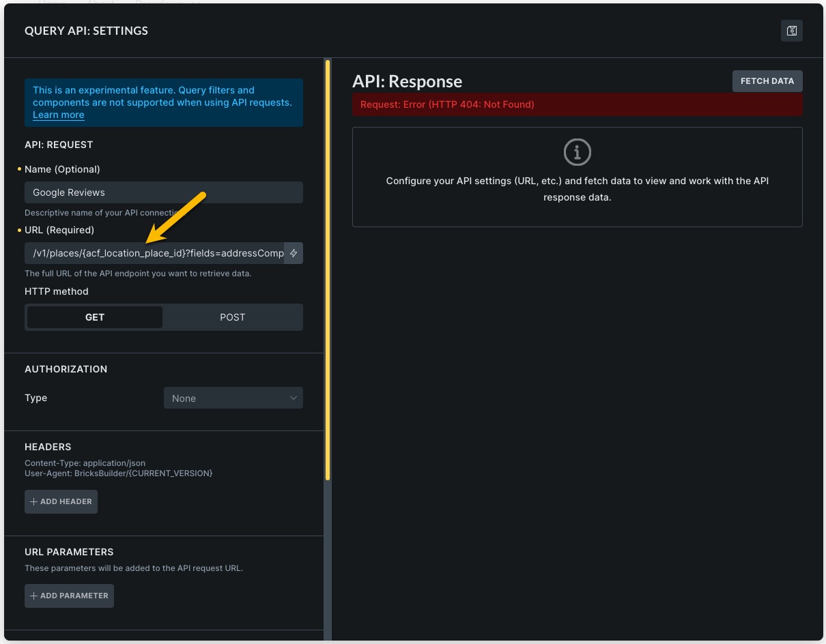826x644 pixels.
Task: Click the info circle icon in response panel
Action: [577, 152]
